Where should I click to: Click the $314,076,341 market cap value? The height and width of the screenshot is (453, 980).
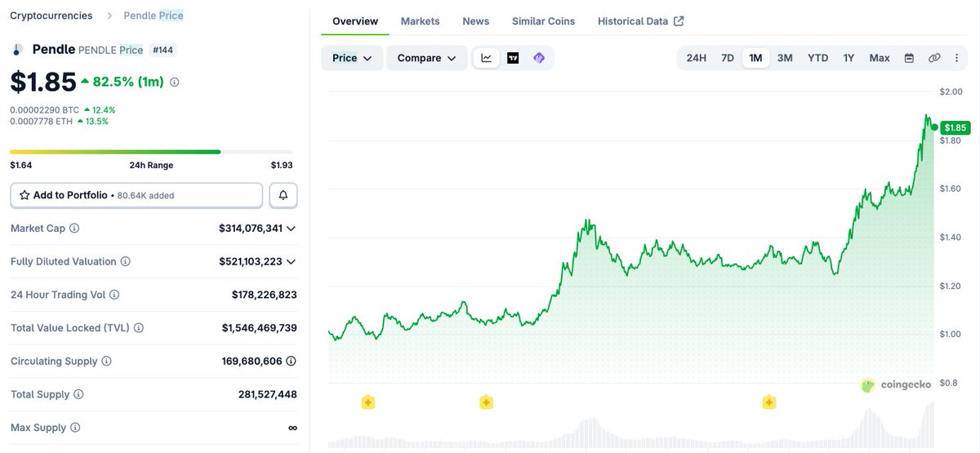coord(251,229)
